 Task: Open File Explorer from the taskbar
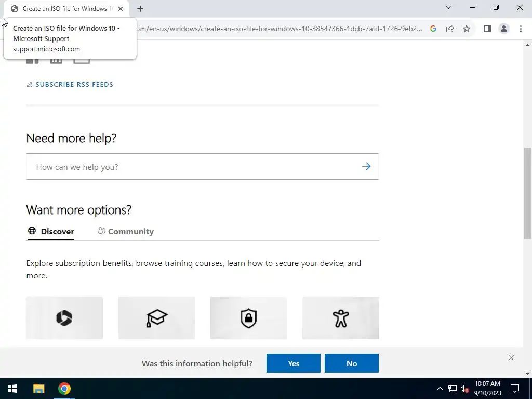38,389
